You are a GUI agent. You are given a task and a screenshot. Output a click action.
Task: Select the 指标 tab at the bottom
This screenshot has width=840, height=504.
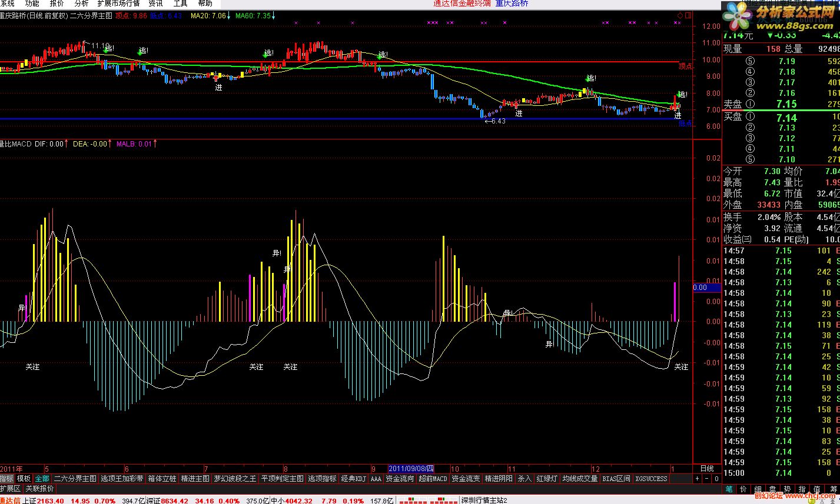7,479
